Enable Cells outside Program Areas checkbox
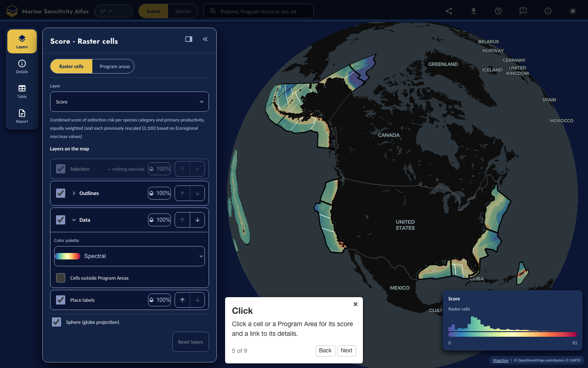588x368 pixels. coord(61,278)
